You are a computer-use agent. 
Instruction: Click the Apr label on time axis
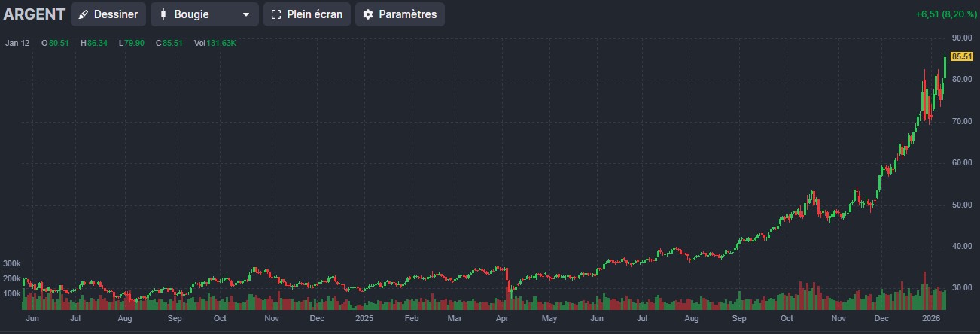click(503, 318)
